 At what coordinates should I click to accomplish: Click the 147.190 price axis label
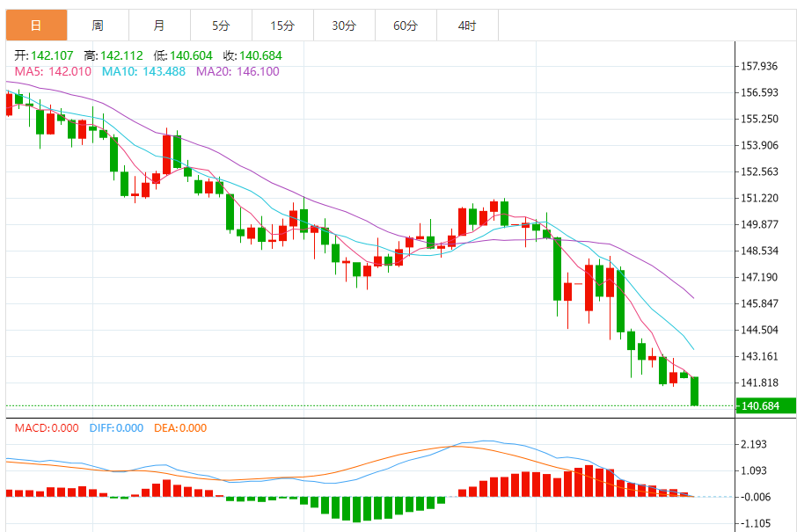click(x=759, y=278)
